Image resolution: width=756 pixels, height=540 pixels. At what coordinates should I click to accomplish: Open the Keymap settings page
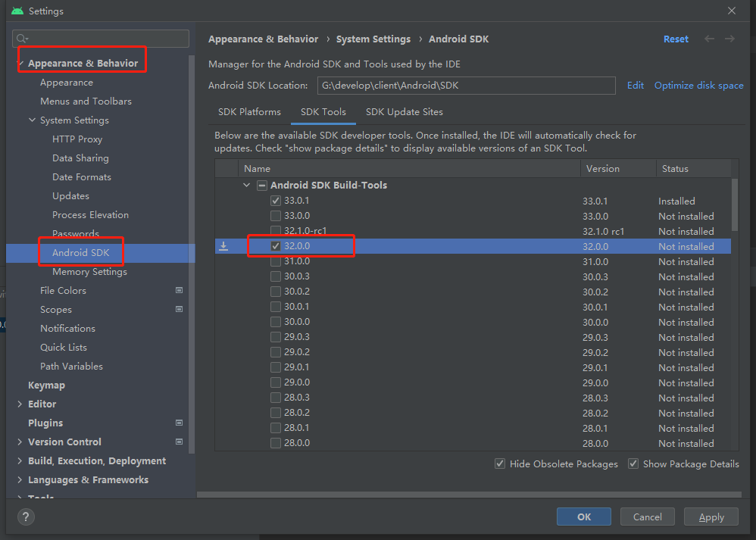tap(46, 385)
